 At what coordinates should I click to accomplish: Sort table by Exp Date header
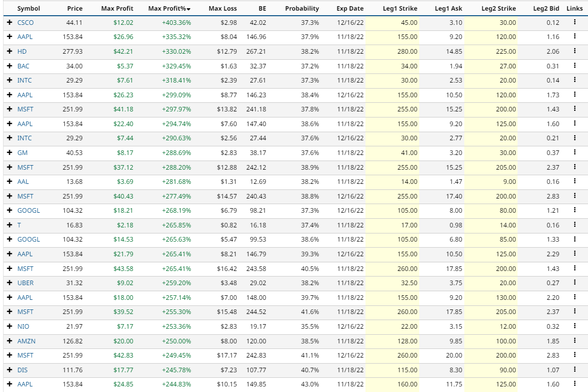tap(350, 9)
